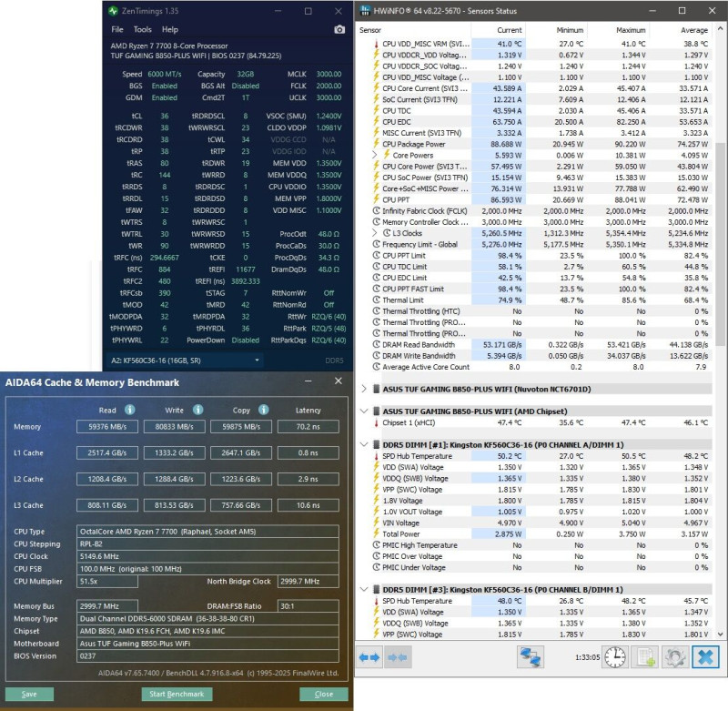Click the Memory Type field in AIDA64
This screenshot has width=728, height=711.
click(x=207, y=618)
